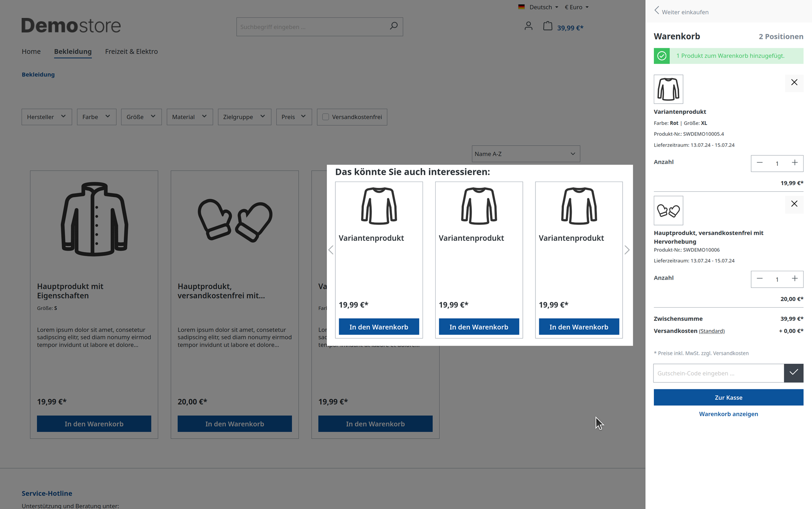Expand the Zielgruppe filter dropdown
812x509 pixels.
pyautogui.click(x=244, y=117)
